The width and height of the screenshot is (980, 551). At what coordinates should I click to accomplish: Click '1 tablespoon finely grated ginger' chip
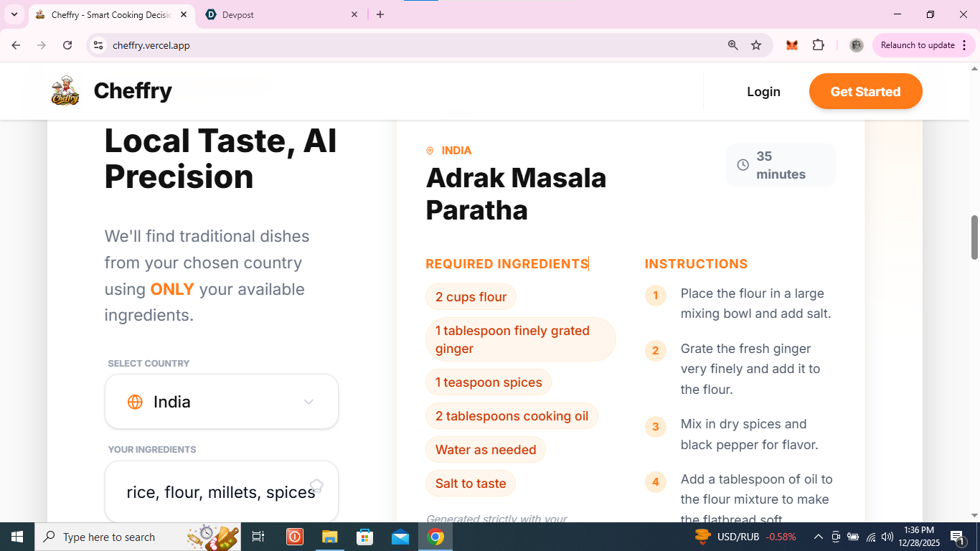coord(521,339)
